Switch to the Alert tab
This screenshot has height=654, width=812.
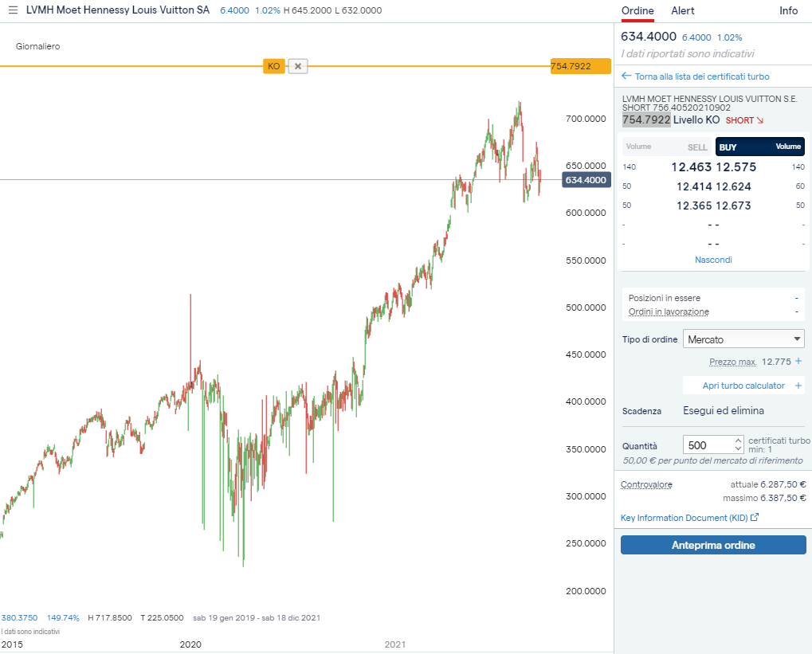point(683,10)
